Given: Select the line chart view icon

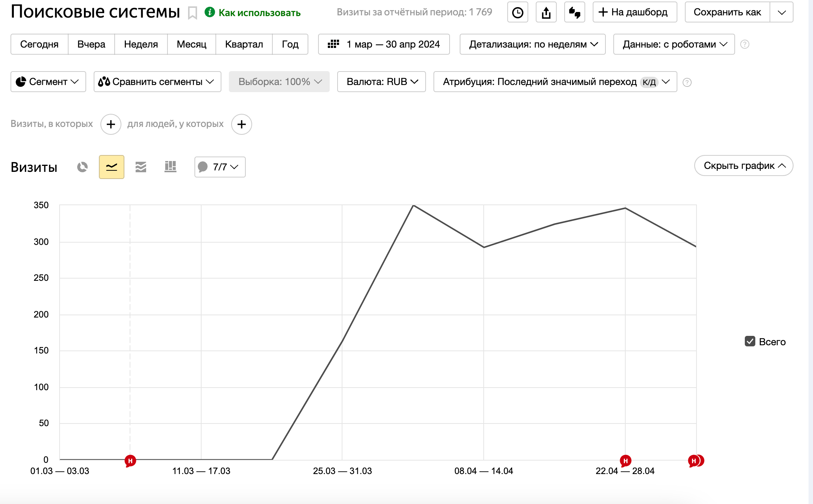Looking at the screenshot, I should [x=112, y=167].
